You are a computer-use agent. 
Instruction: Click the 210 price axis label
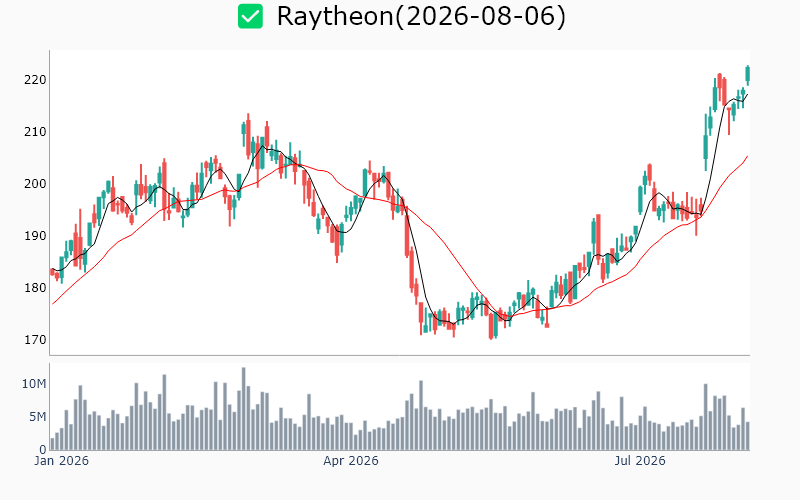click(x=35, y=132)
